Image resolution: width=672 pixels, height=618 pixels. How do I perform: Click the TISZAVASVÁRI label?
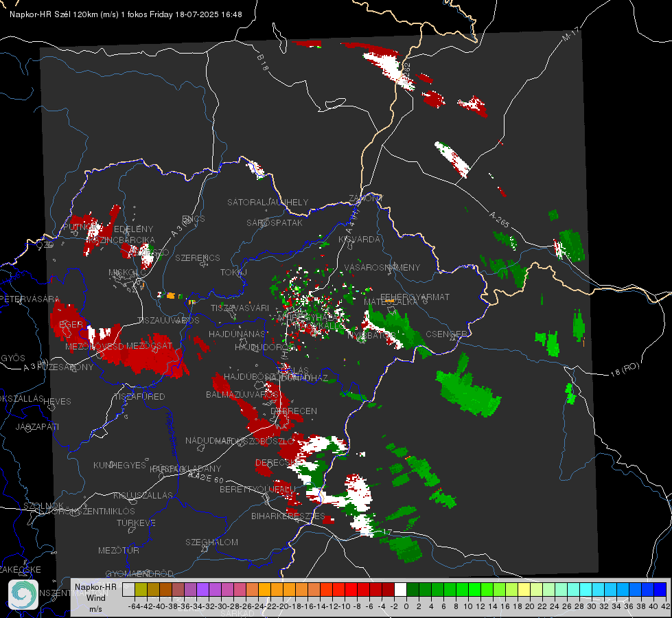240,308
